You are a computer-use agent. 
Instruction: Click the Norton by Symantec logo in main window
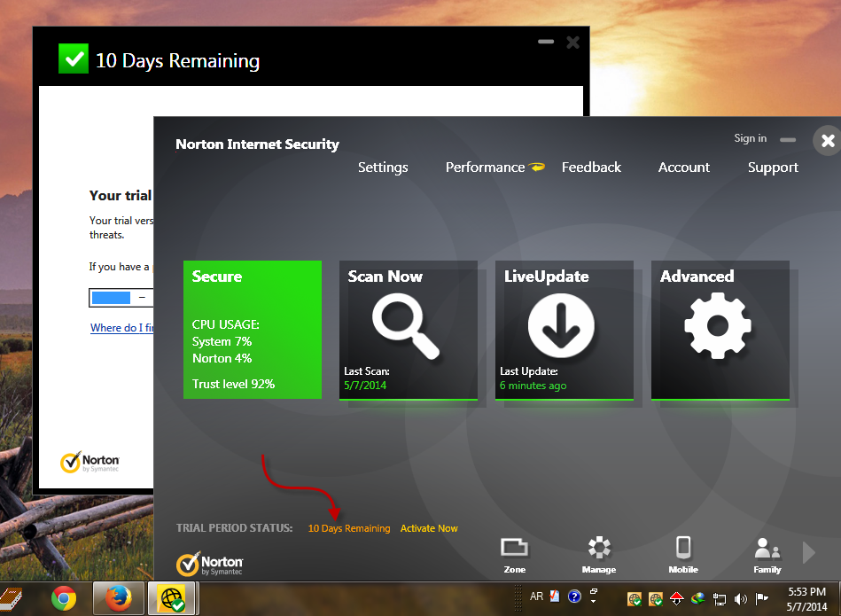210,564
